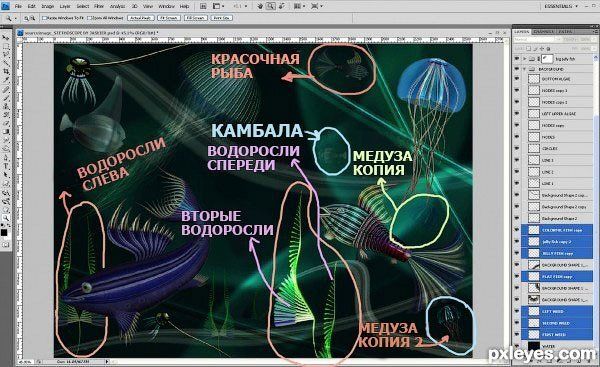Switch to the Paths tab

[565, 32]
